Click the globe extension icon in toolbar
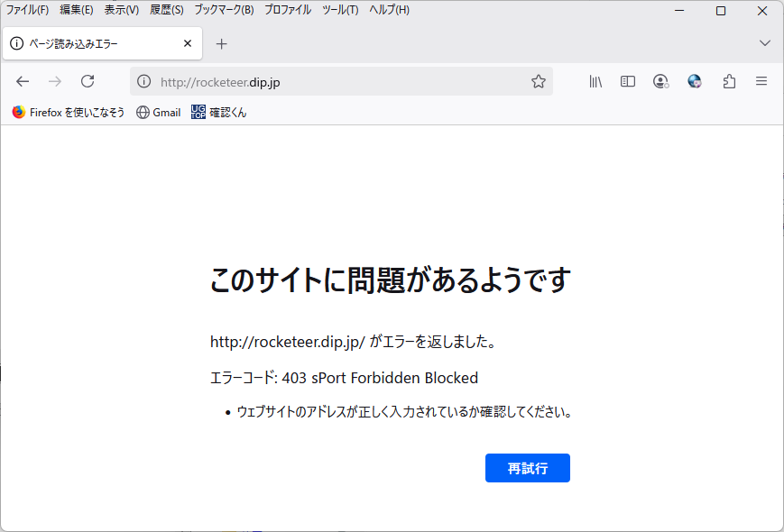The height and width of the screenshot is (532, 784). click(695, 81)
